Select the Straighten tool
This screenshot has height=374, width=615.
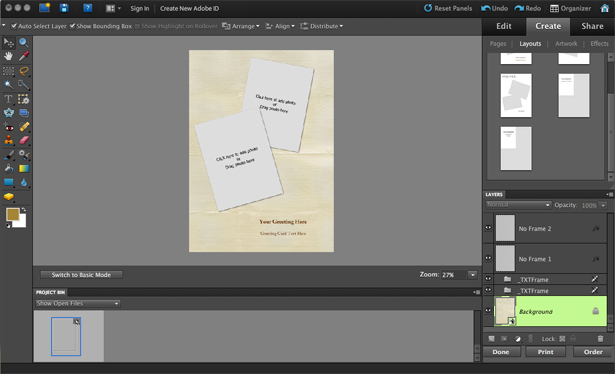[24, 113]
